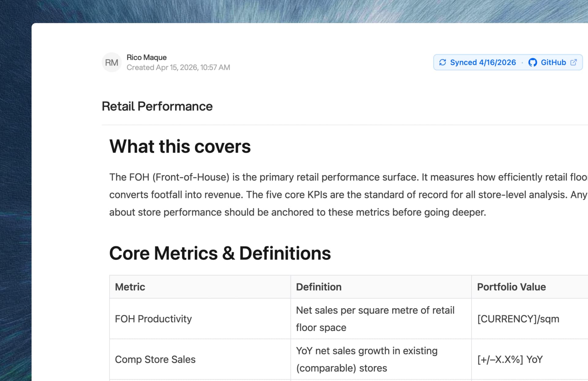This screenshot has height=381, width=588.
Task: Click the refresh arrows next to Synced date
Action: click(443, 62)
